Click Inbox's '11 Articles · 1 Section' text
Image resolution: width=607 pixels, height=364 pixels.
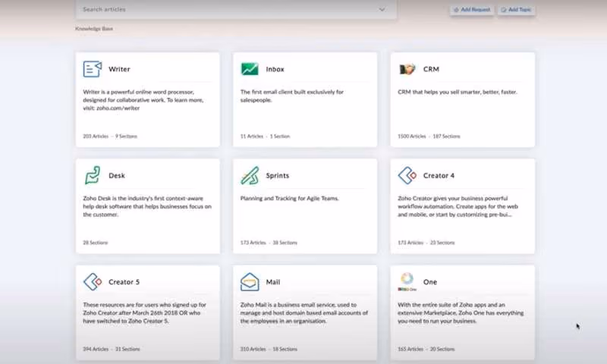265,136
